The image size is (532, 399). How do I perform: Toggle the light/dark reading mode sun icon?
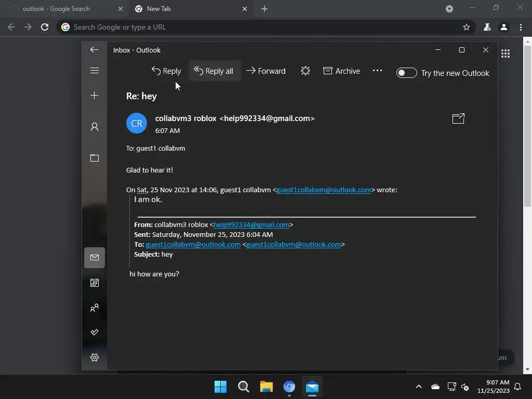tap(305, 71)
